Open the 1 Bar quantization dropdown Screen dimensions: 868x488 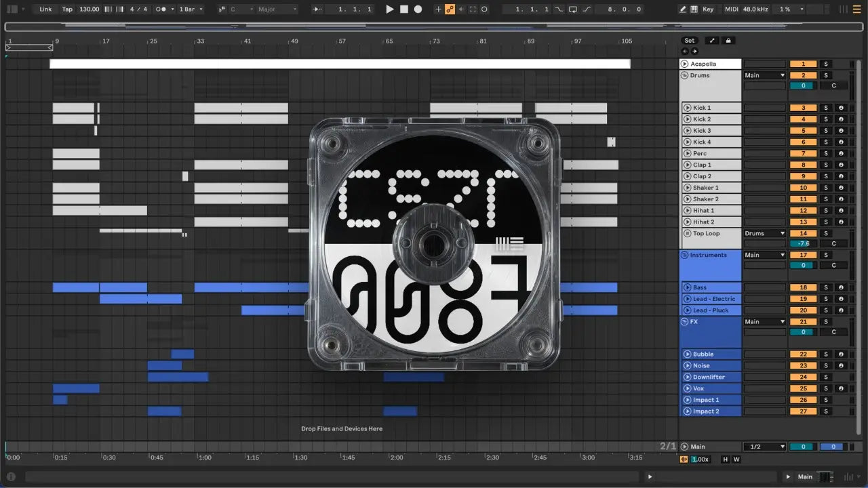[x=190, y=9]
